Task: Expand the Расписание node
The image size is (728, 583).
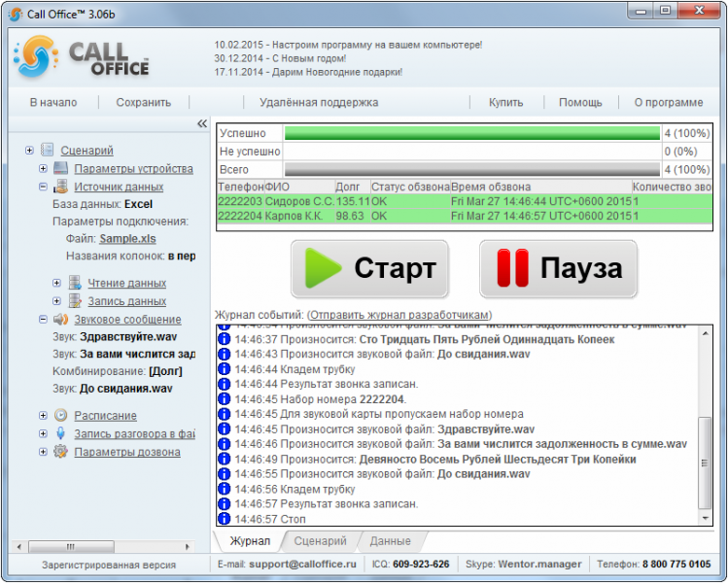Action: (x=43, y=416)
